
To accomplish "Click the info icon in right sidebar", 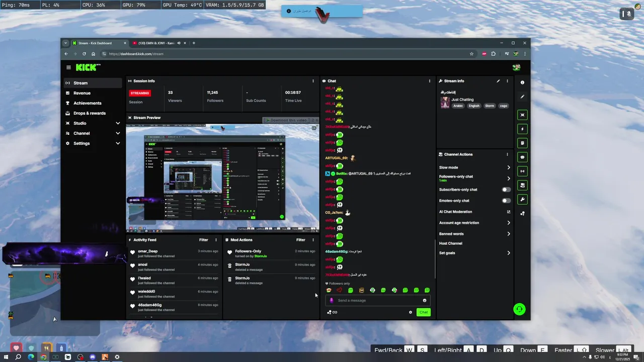I will coord(522,82).
